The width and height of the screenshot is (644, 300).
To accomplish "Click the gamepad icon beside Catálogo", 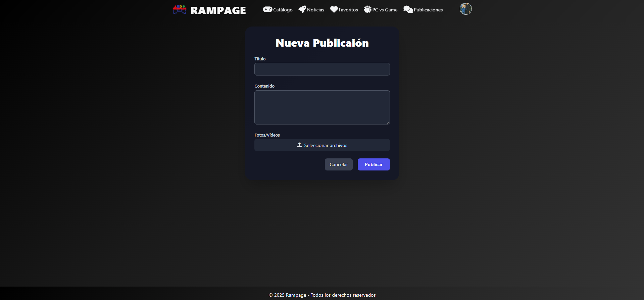I will (267, 9).
